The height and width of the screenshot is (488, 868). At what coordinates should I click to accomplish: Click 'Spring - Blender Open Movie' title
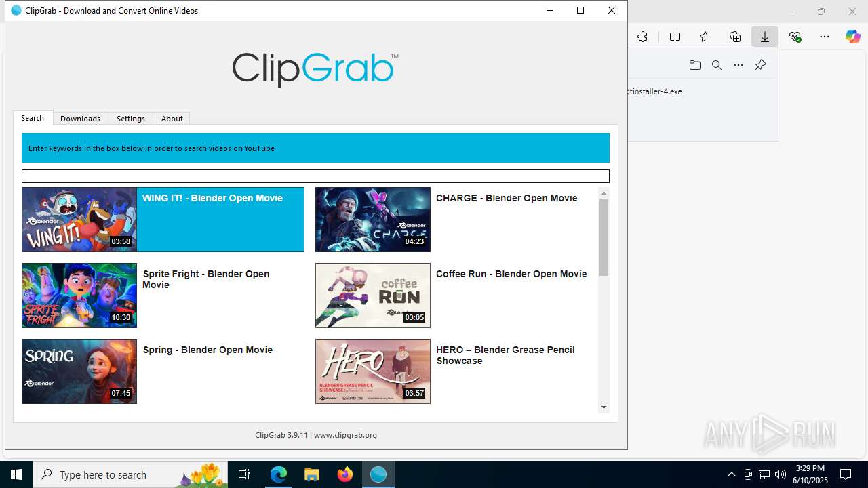[208, 350]
